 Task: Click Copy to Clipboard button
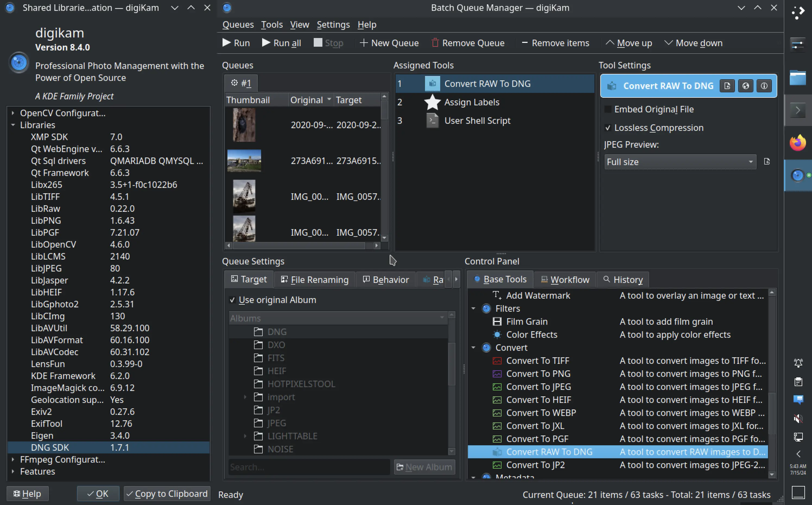tap(167, 494)
